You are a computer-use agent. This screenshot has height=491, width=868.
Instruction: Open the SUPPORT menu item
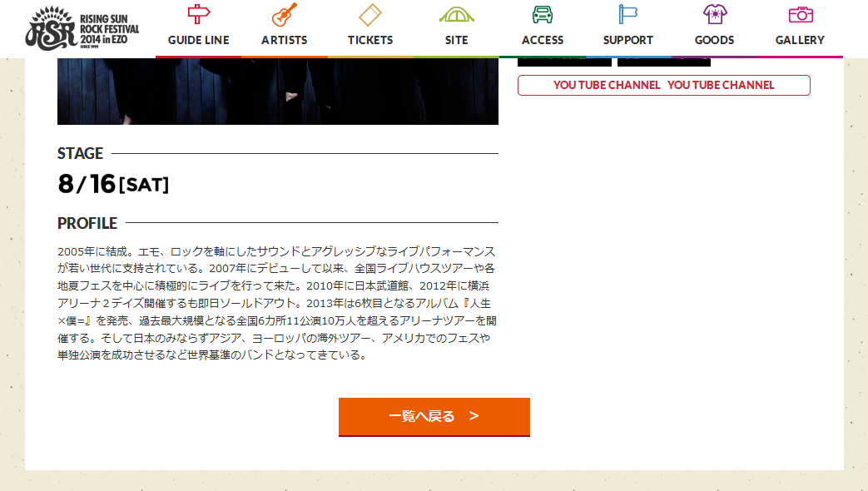(x=627, y=40)
